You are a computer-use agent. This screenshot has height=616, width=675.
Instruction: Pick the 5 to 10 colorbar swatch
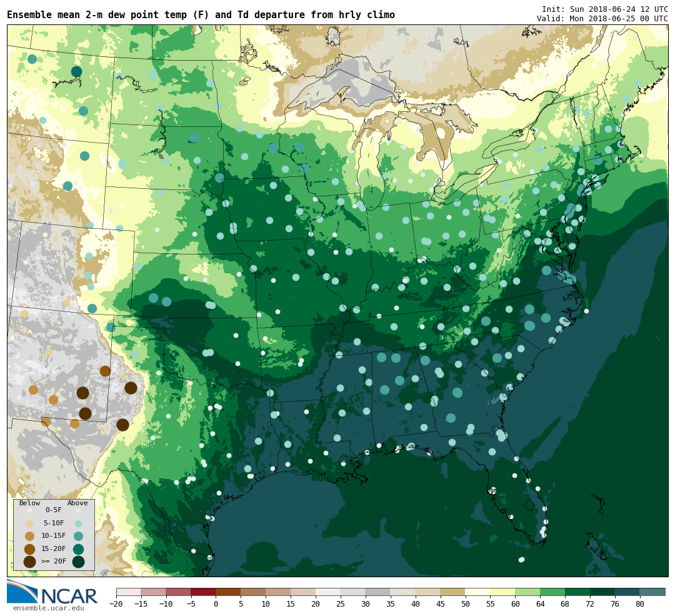click(x=254, y=592)
